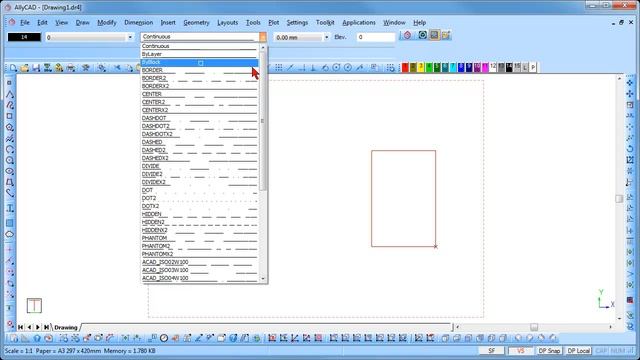Choose DASHED2 linetype from list
Screen dimensions: 640x360
(200, 150)
